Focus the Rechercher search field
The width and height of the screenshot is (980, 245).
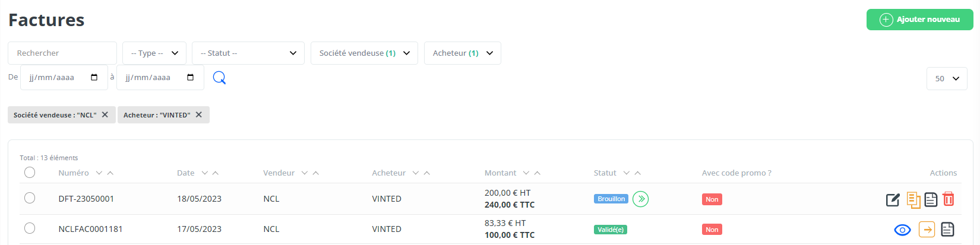pos(62,53)
